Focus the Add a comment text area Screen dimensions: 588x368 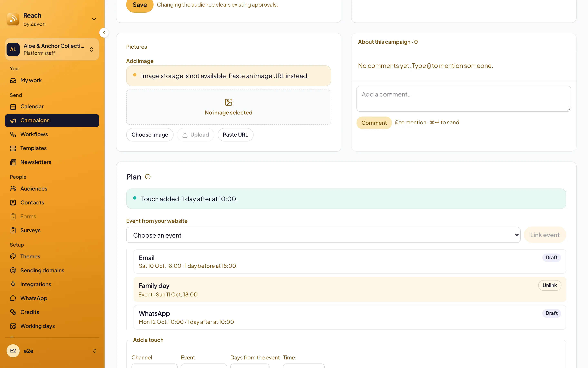[x=464, y=99]
